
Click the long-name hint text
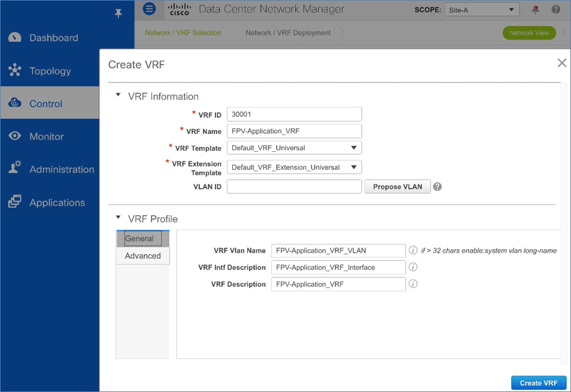[x=488, y=250]
